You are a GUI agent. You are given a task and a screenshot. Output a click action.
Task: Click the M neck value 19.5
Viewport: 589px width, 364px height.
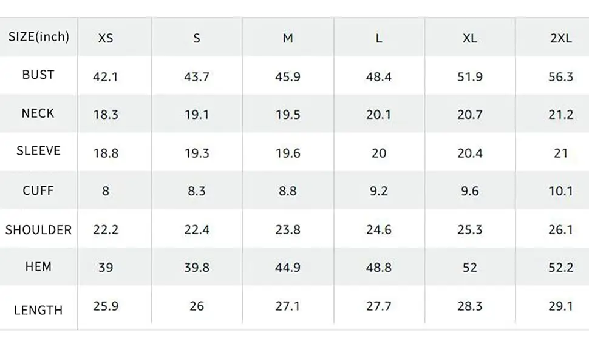point(288,115)
